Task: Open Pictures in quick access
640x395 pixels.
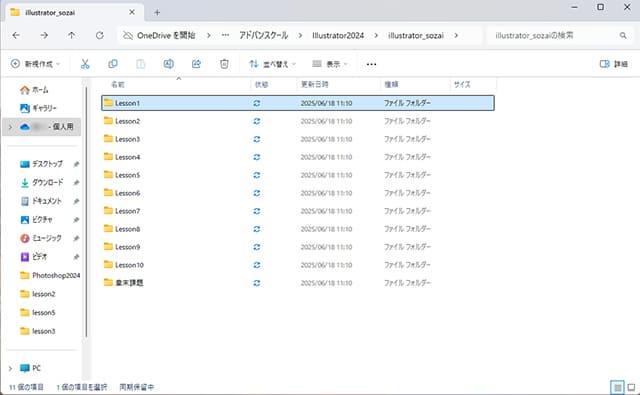Action: 36,220
